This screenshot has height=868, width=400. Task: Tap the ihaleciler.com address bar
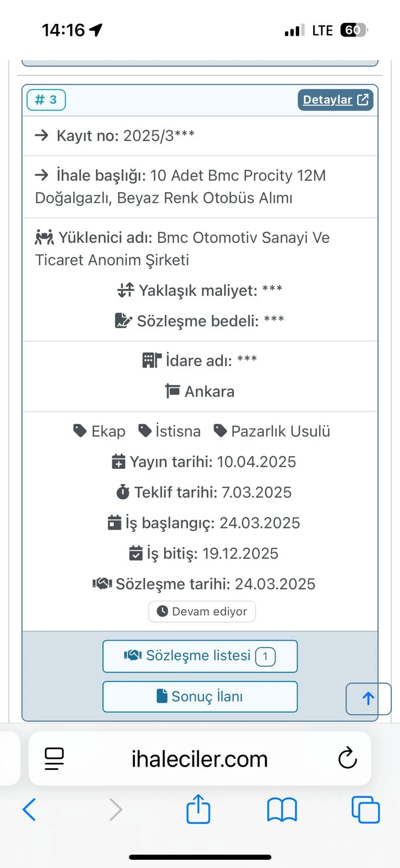[x=199, y=759]
